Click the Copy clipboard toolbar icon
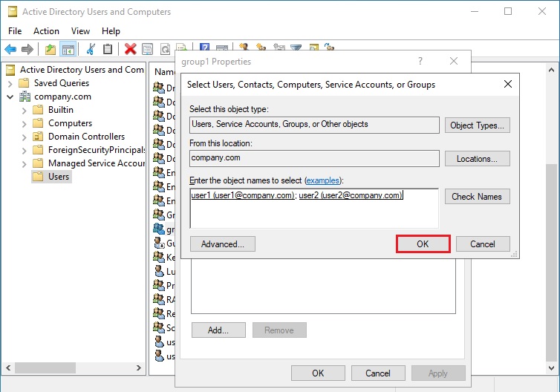 click(108, 50)
